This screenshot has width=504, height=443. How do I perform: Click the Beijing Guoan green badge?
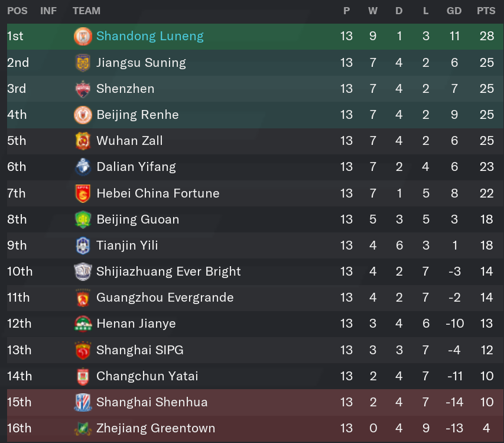pyautogui.click(x=83, y=219)
